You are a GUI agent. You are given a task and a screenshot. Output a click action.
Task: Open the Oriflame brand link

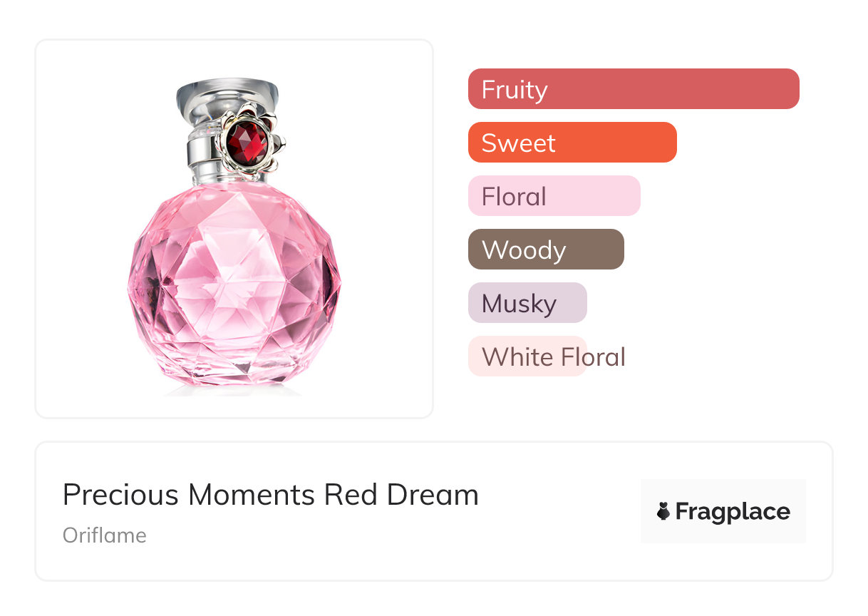pos(105,535)
